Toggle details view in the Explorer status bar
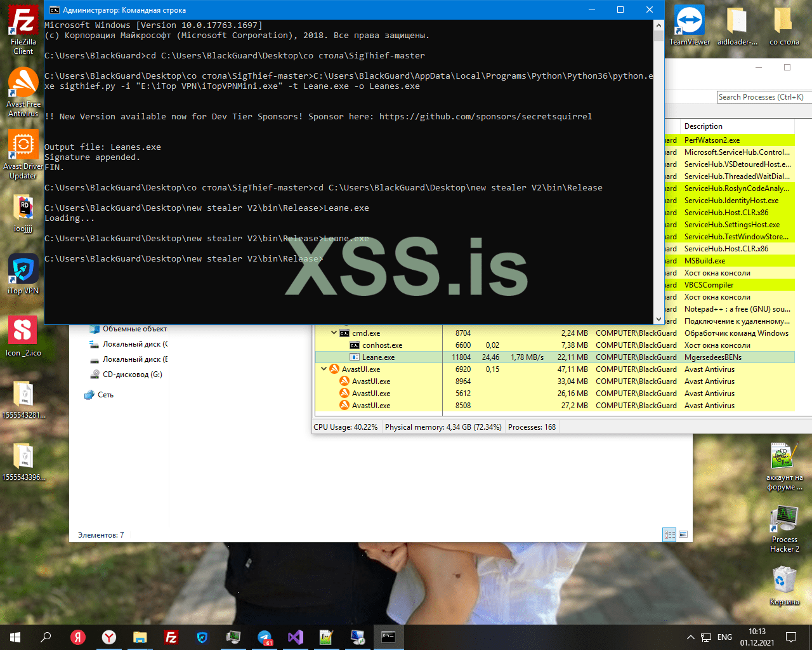 pos(670,534)
